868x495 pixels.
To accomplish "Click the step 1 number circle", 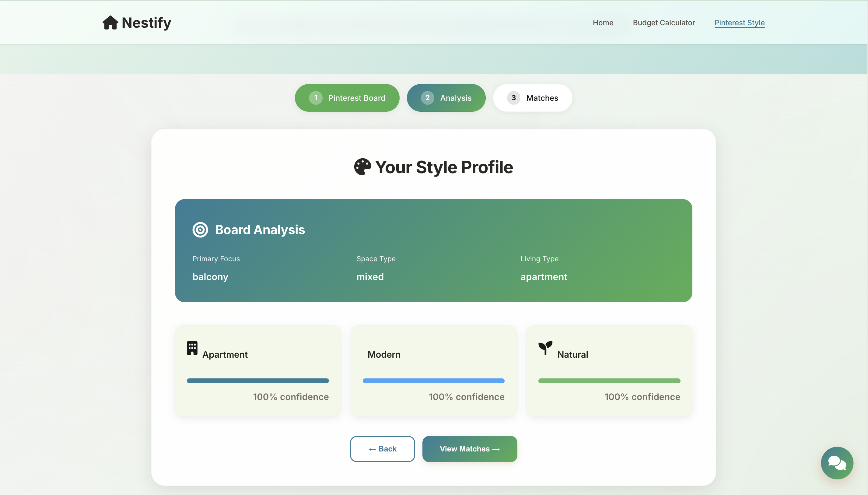I will pos(315,98).
